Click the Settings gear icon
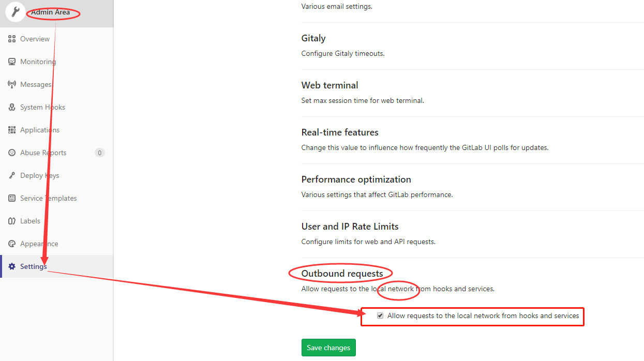The width and height of the screenshot is (644, 361). [12, 266]
